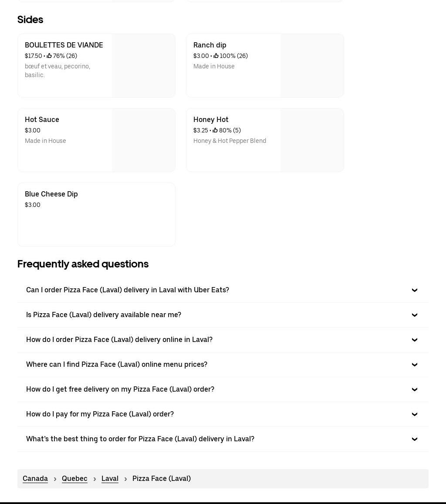Click chevron beside online menu prices question
The width and height of the screenshot is (446, 504).
click(414, 365)
